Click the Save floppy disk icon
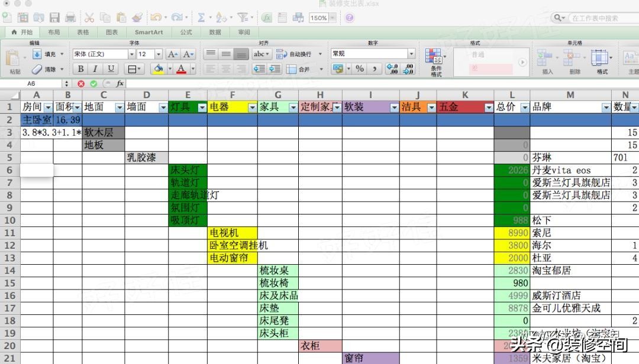639x364 pixels. [54, 18]
